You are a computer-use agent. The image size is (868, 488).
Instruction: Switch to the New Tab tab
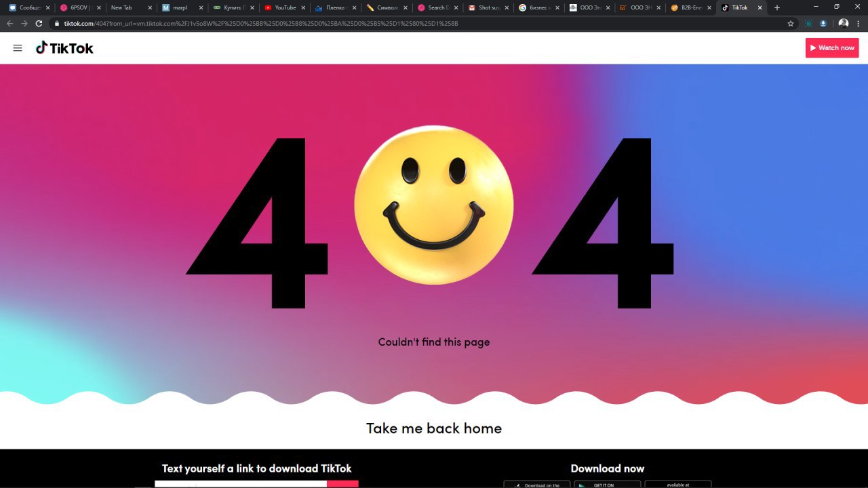pyautogui.click(x=131, y=7)
